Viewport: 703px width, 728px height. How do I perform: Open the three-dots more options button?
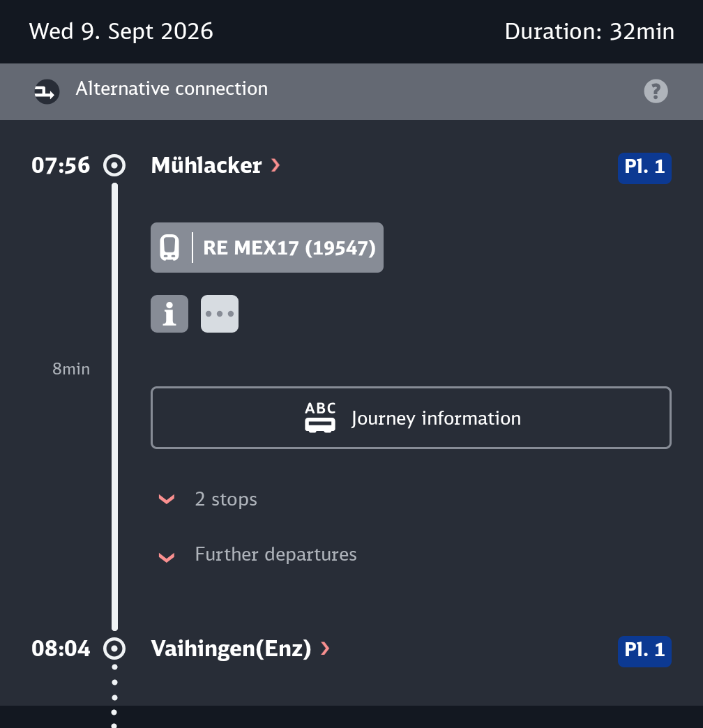pos(220,314)
